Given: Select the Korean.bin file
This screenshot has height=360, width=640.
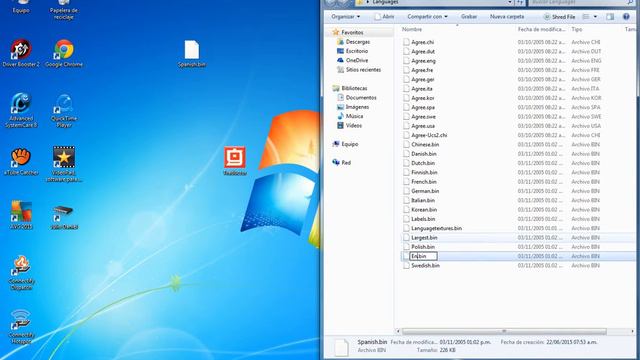Looking at the screenshot, I should [x=420, y=210].
